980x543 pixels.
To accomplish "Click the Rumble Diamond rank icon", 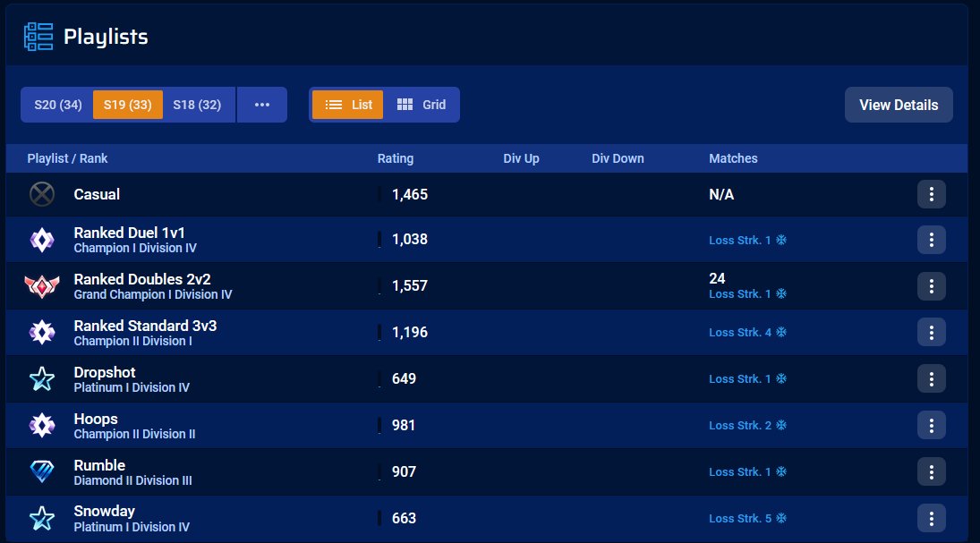I will pos(42,471).
